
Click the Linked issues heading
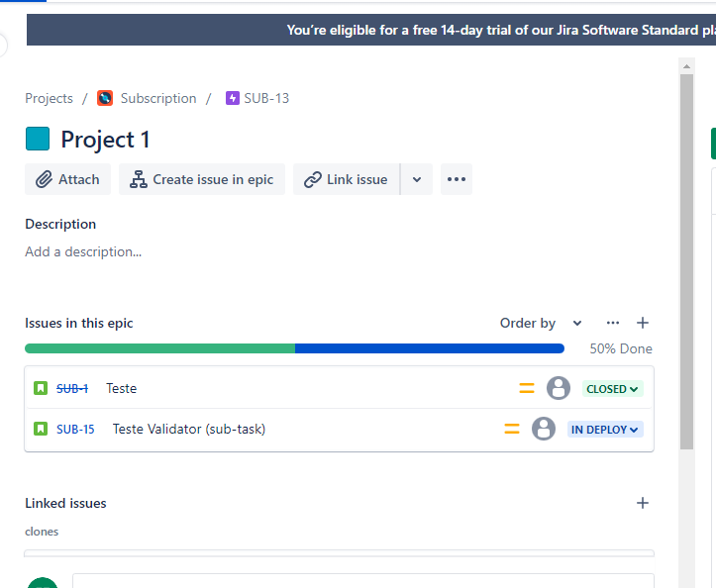point(65,503)
